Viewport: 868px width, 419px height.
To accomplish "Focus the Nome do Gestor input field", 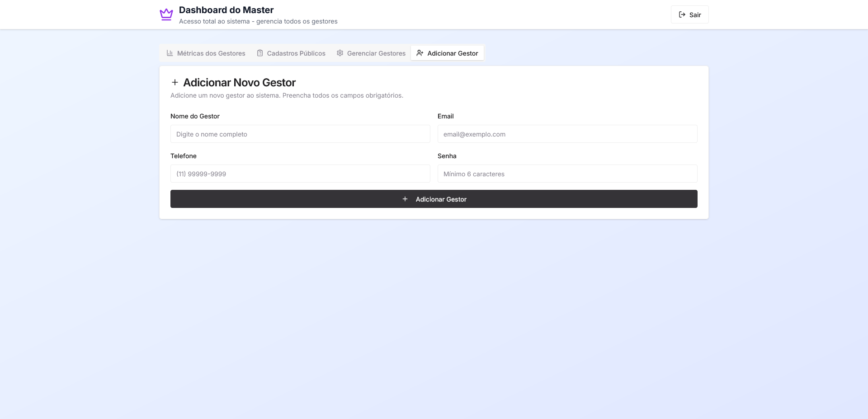I will [x=300, y=134].
